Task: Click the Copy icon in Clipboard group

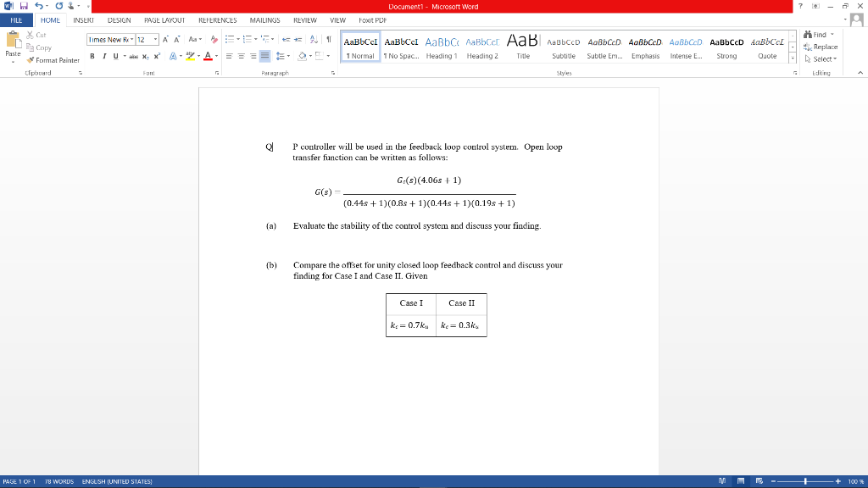Action: 29,48
